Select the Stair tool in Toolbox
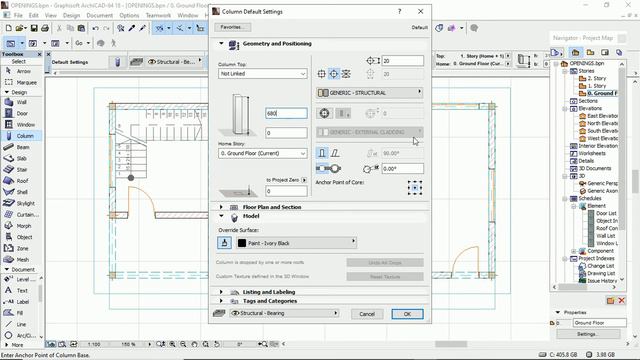 [21, 169]
